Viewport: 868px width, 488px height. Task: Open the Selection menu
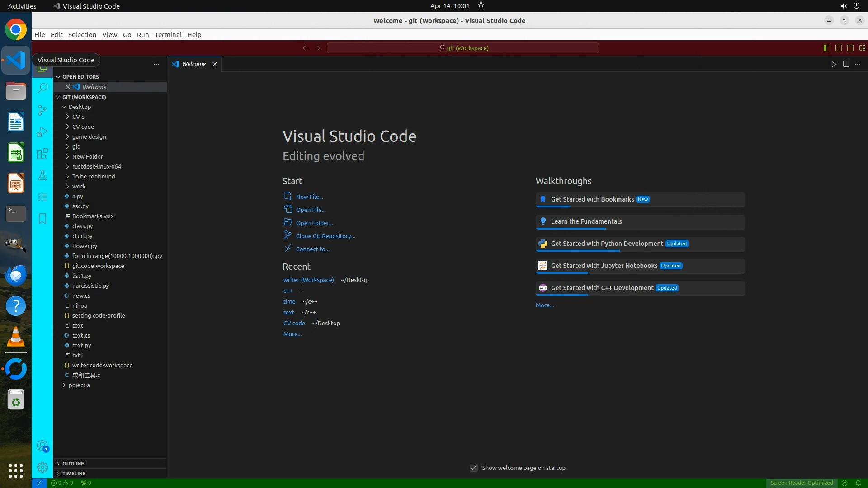pos(82,35)
